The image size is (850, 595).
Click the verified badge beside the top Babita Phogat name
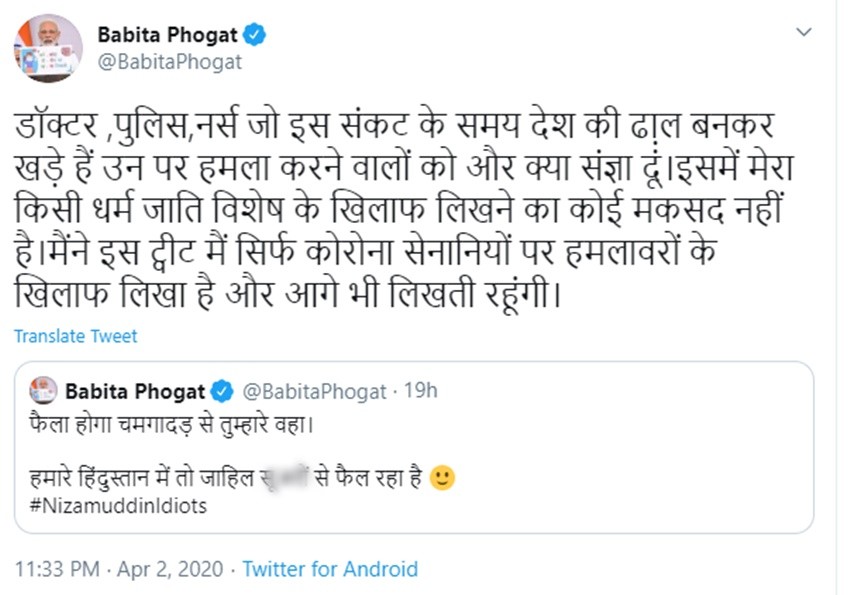click(x=256, y=35)
